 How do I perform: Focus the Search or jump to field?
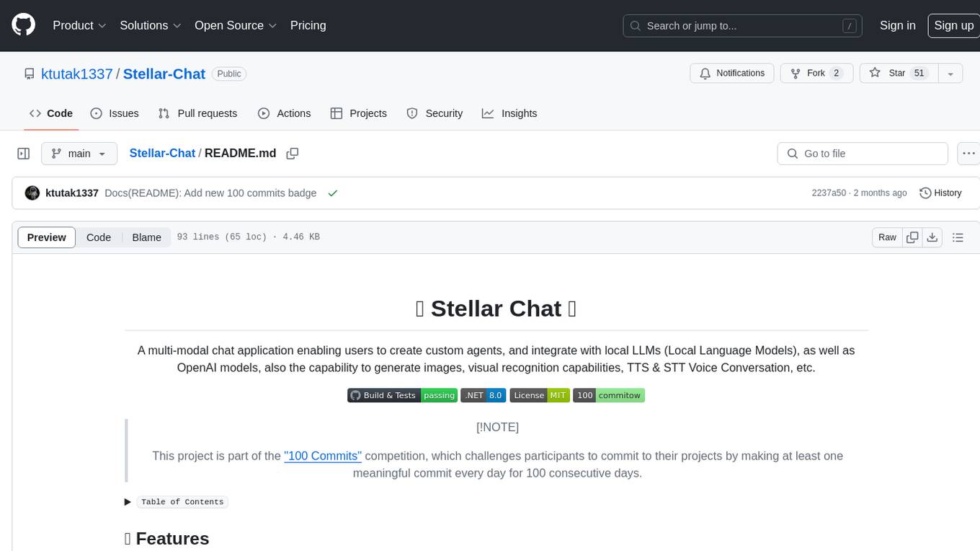pyautogui.click(x=744, y=26)
